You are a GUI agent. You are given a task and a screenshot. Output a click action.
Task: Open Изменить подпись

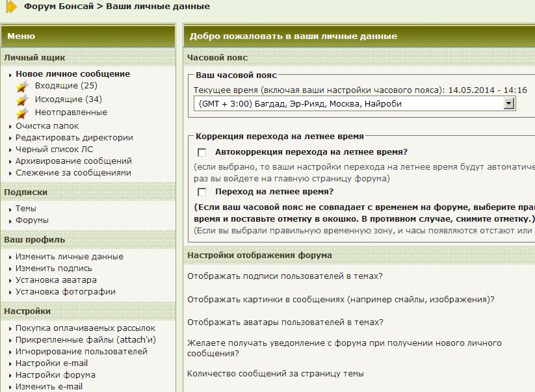pyautogui.click(x=54, y=268)
